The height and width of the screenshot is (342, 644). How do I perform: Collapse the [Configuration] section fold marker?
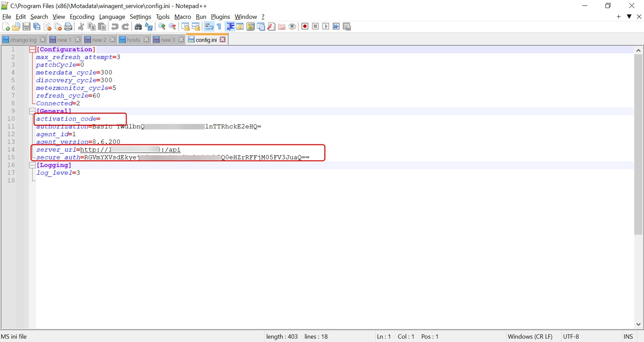click(x=32, y=50)
